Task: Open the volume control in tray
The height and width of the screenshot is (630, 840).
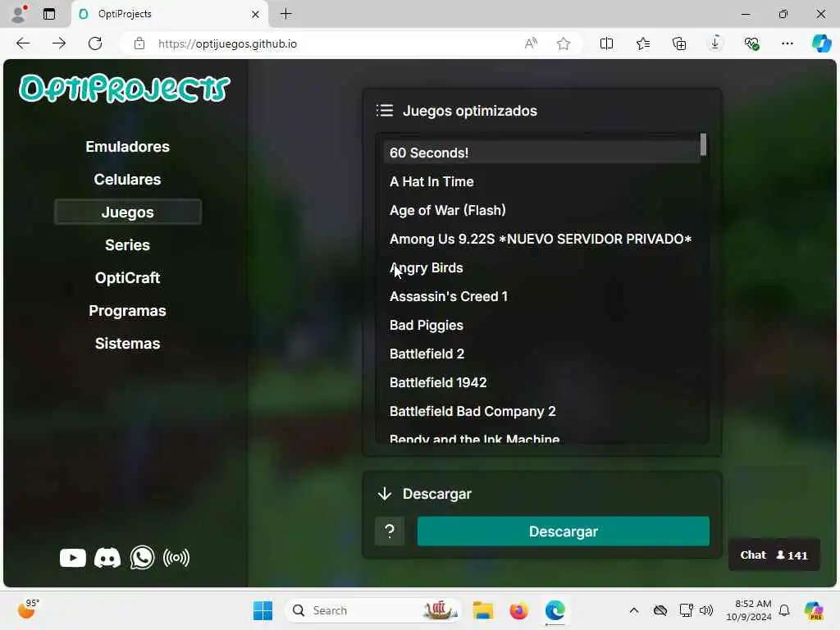Action: click(706, 610)
